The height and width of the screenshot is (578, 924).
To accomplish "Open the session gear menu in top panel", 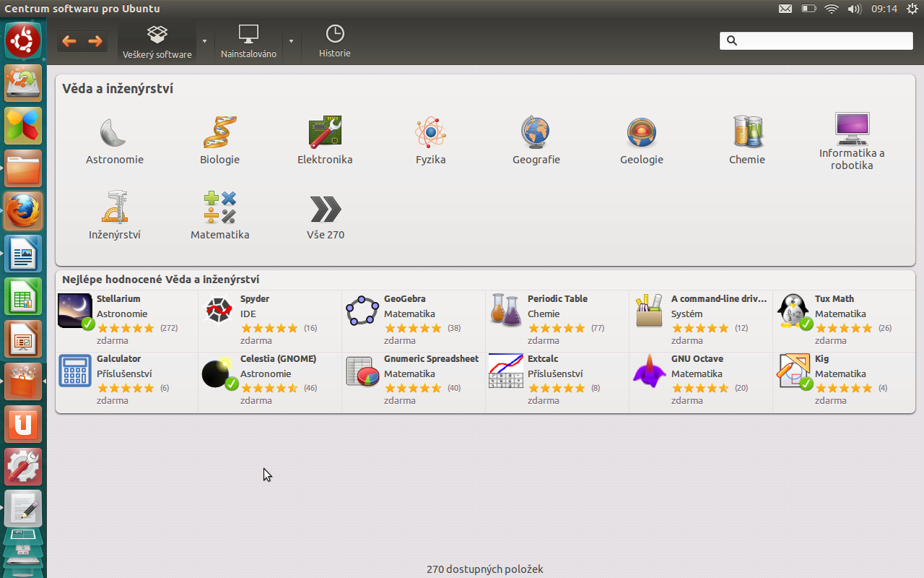I will pyautogui.click(x=912, y=9).
